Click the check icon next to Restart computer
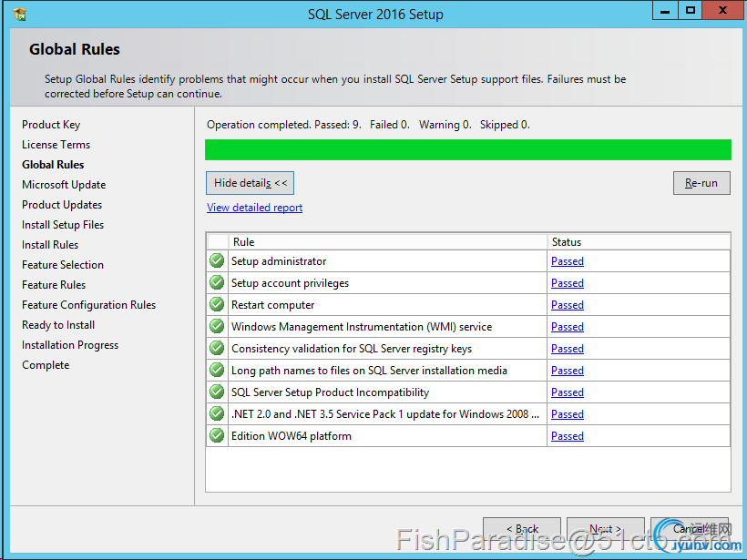Screen dimensions: 747x560 click(217, 305)
